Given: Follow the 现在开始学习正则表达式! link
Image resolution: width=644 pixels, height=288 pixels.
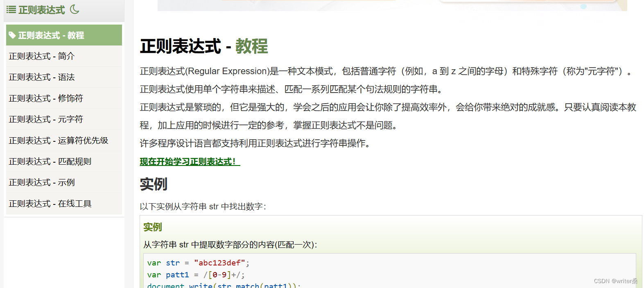Looking at the screenshot, I should [x=190, y=162].
